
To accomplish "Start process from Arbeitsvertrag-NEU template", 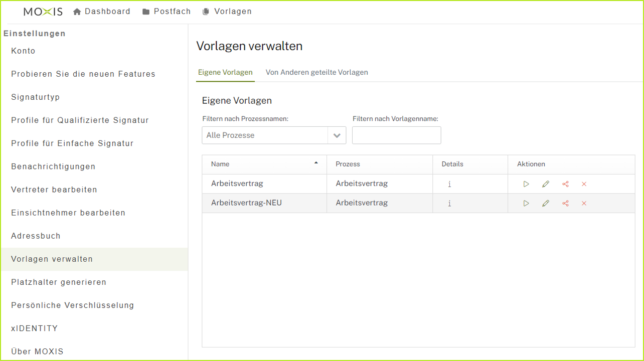I will tap(526, 203).
